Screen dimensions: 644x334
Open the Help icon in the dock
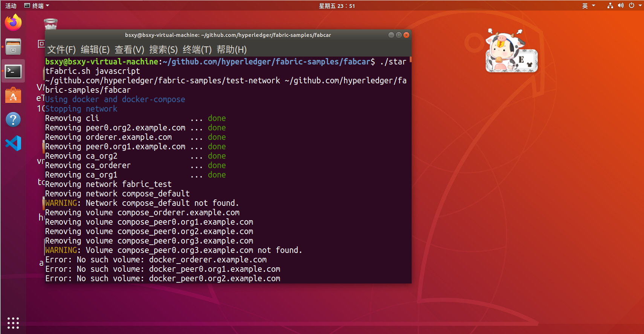pyautogui.click(x=13, y=120)
